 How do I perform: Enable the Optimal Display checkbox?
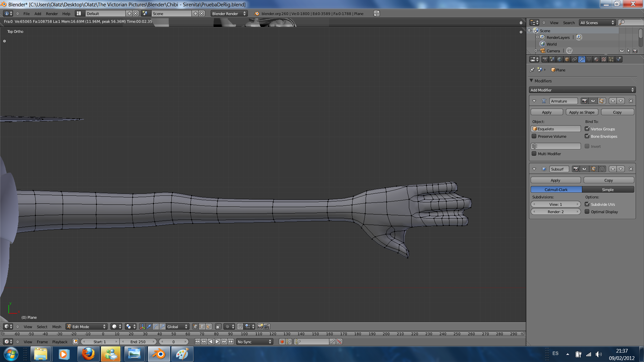coord(587,212)
